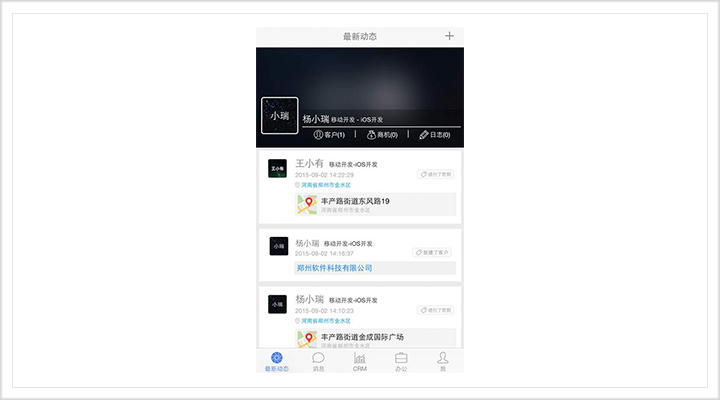Tap the 新建了客户 tag on second post
This screenshot has width=720, height=400.
tap(433, 252)
